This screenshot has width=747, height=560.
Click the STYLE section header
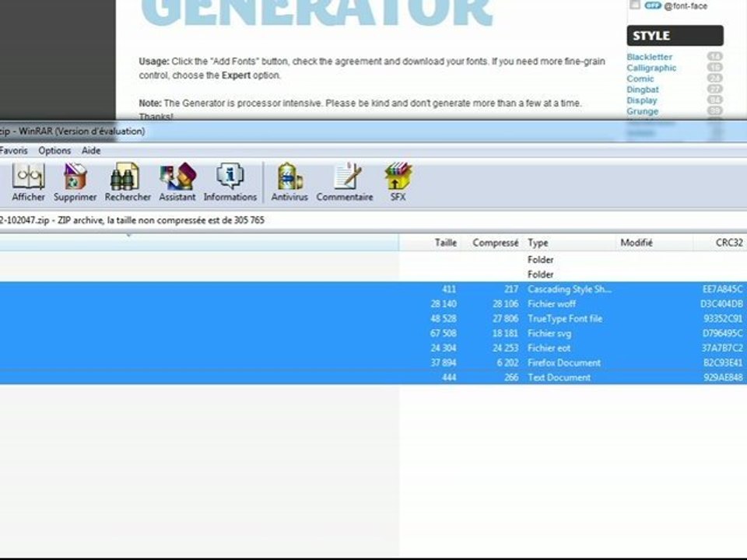675,36
